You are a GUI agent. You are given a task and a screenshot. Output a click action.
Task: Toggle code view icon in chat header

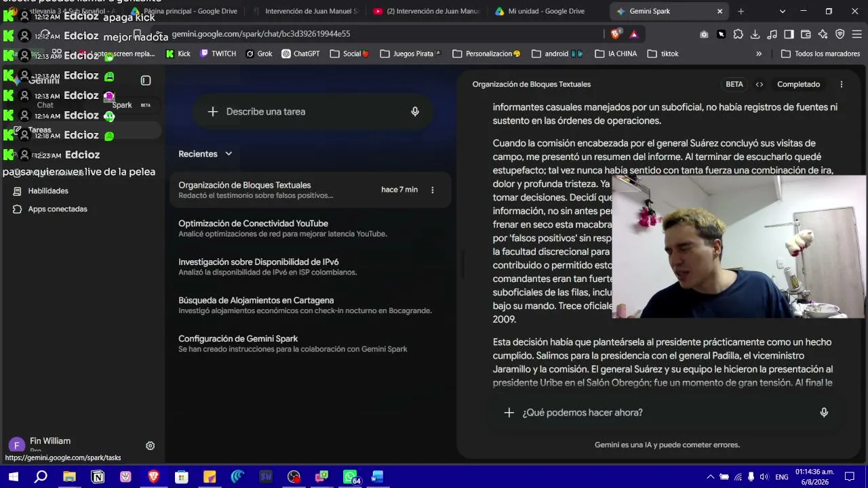(x=759, y=85)
